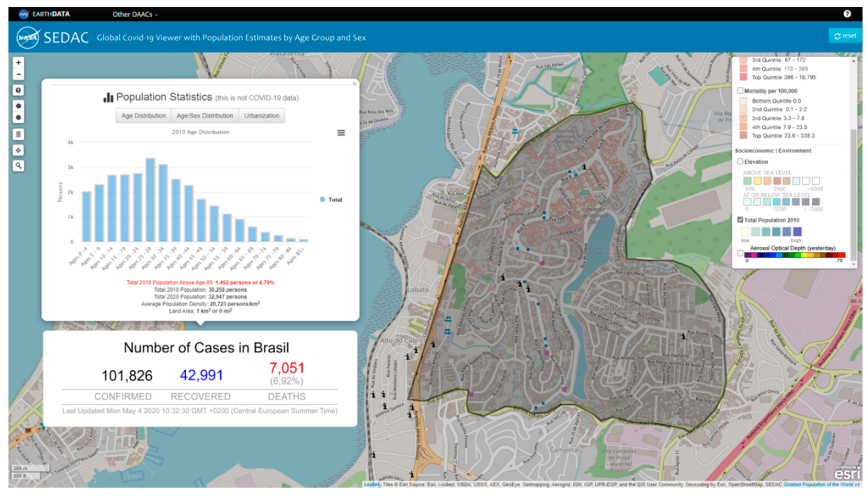Open the map search magnifier tool

click(x=19, y=166)
